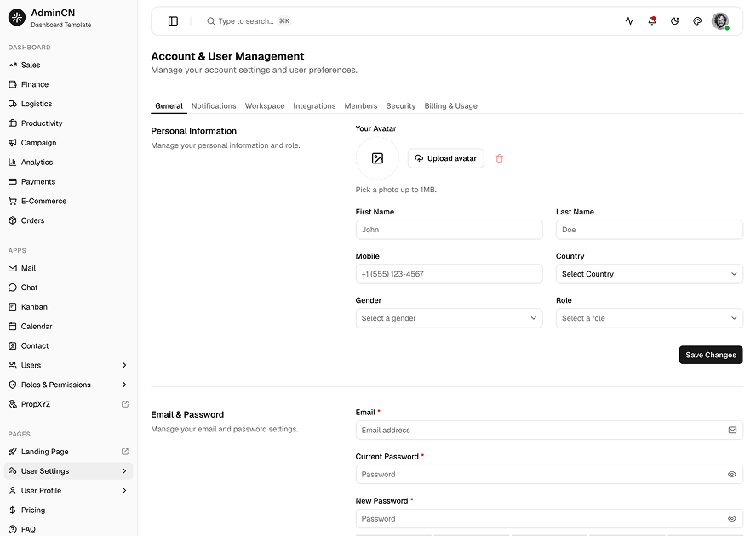This screenshot has height=536, width=756.
Task: Click the email envelope icon in Email field
Action: tap(732, 430)
